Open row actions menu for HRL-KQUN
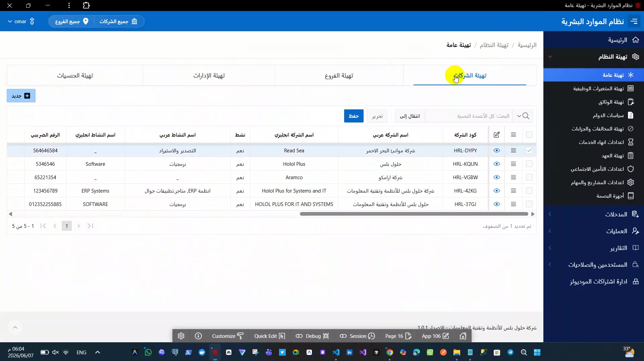 (514, 164)
